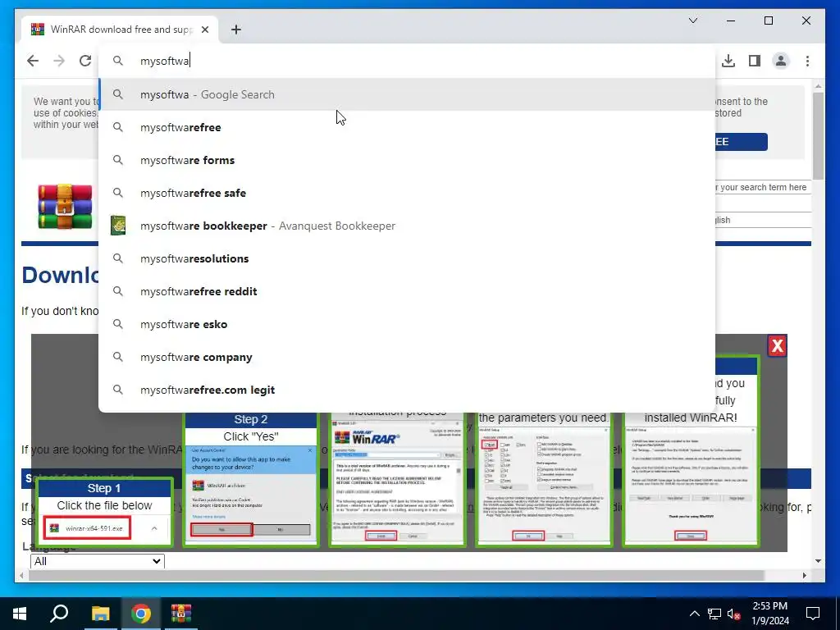Click the WinRAR installer license thumbnail
Screen dimensions: 840x630
click(397, 481)
